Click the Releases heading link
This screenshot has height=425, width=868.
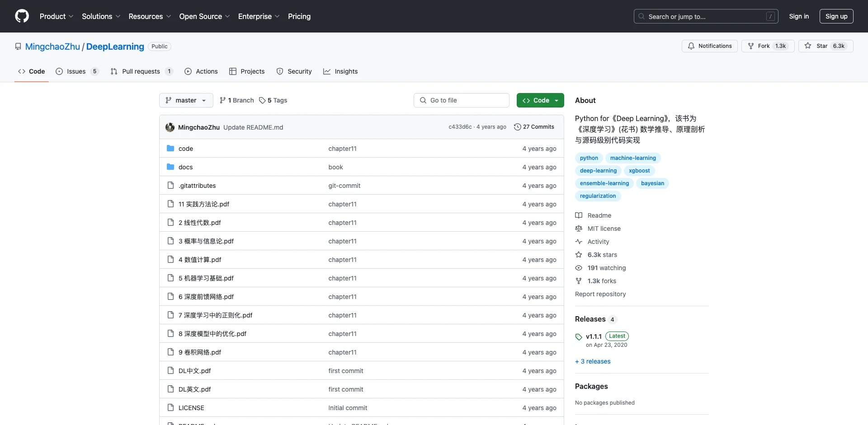(x=590, y=319)
